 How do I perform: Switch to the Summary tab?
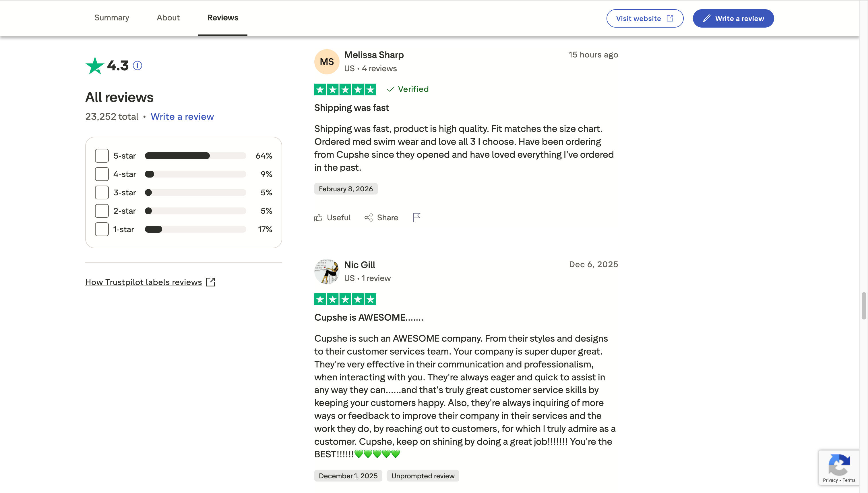click(112, 18)
